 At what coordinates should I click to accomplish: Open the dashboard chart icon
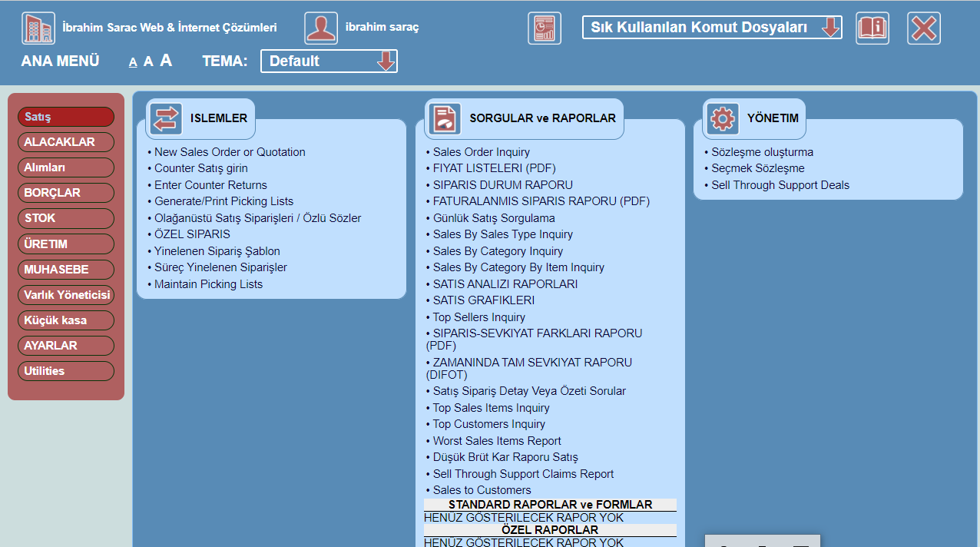(x=545, y=28)
